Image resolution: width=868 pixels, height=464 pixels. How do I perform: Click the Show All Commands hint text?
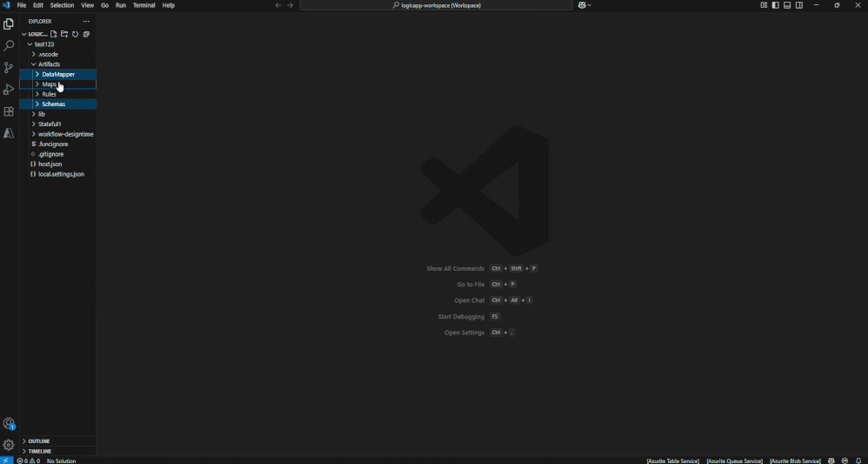[x=455, y=268]
